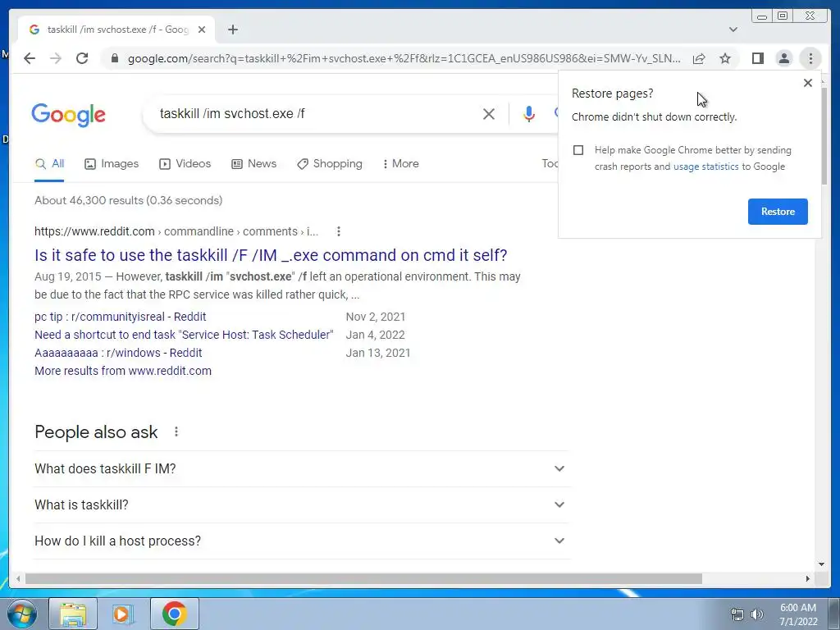The width and height of the screenshot is (840, 630).
Task: Switch to Videos results tab
Action: [185, 164]
